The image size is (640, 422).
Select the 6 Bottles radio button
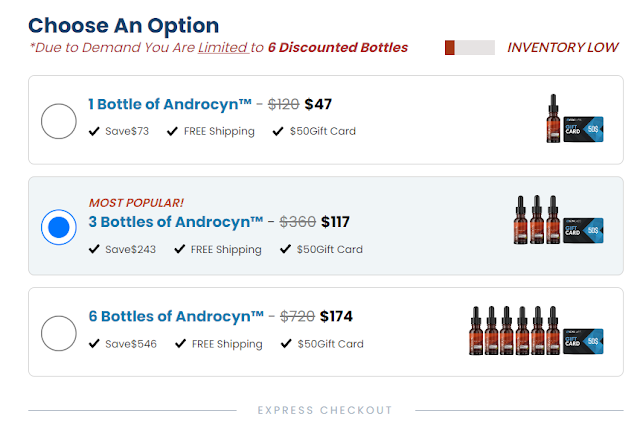(59, 333)
